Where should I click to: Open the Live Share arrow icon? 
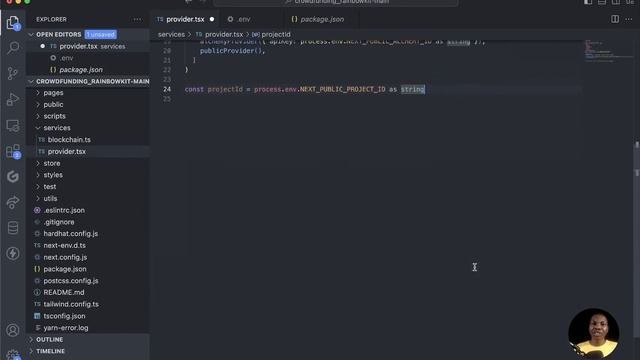click(x=13, y=202)
